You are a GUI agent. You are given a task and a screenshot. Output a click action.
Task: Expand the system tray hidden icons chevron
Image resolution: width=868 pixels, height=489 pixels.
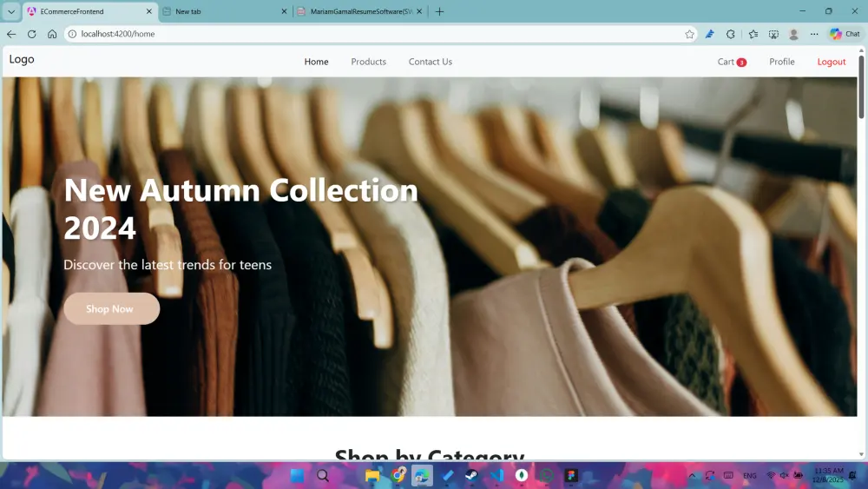[692, 475]
